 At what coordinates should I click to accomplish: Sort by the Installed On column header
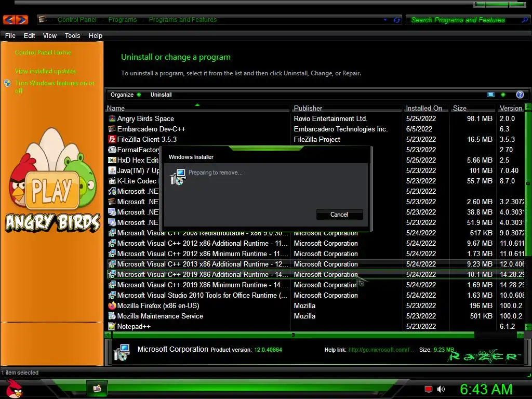(426, 108)
